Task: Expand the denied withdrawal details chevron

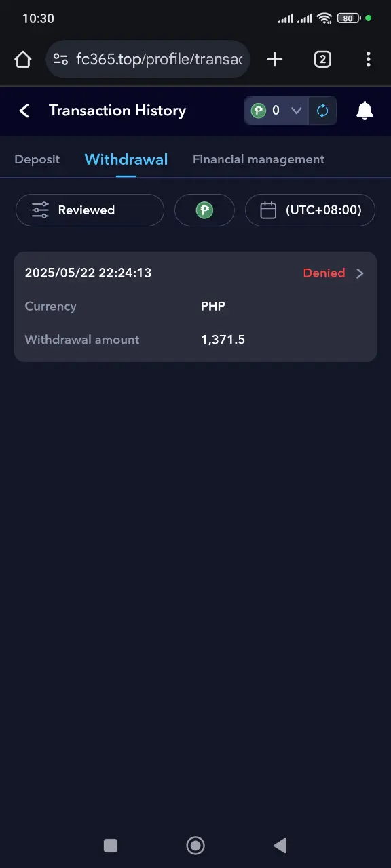Action: [x=360, y=273]
